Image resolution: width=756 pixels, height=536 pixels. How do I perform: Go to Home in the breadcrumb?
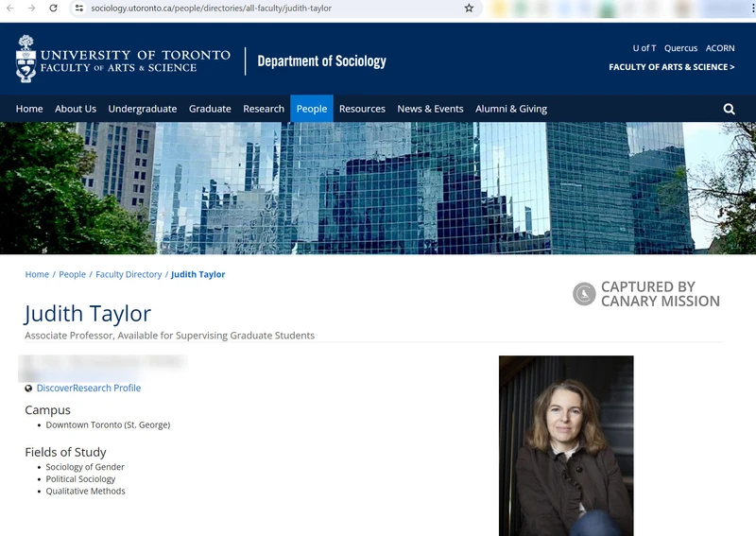[37, 274]
